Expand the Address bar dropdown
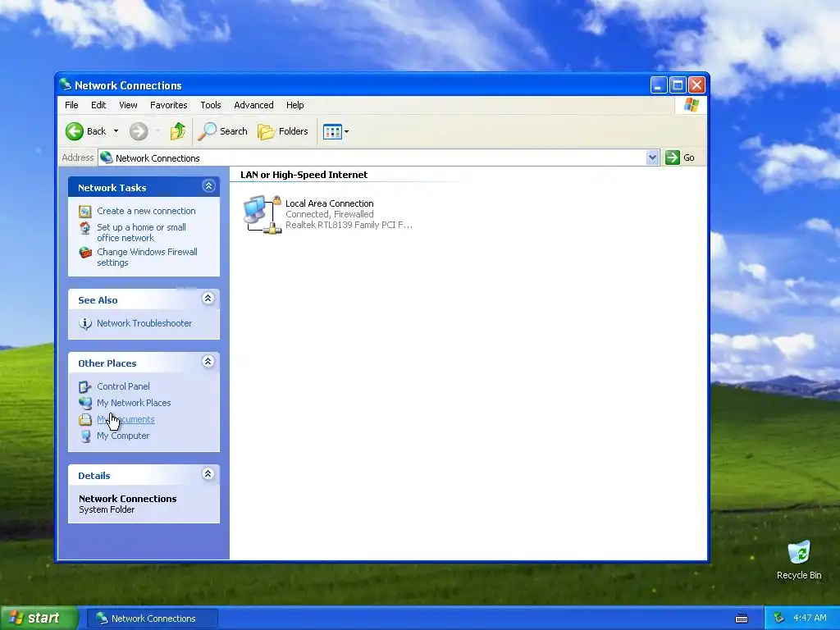The height and width of the screenshot is (630, 840). tap(652, 157)
